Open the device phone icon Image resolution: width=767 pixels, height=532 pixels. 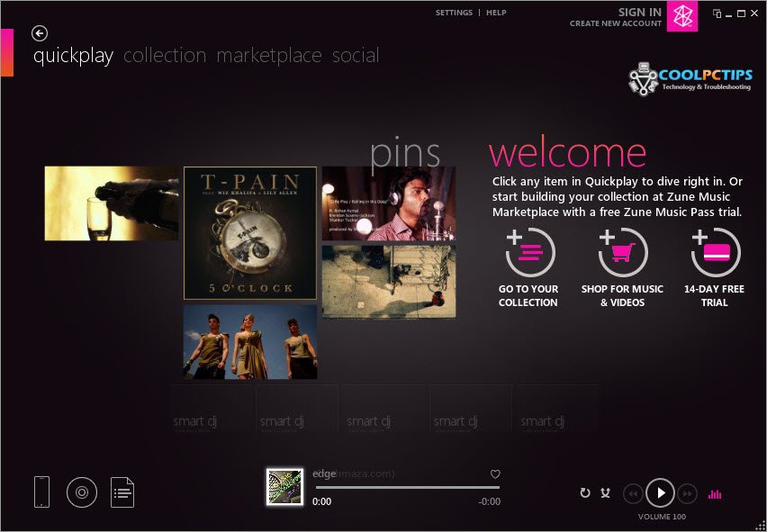click(x=41, y=491)
